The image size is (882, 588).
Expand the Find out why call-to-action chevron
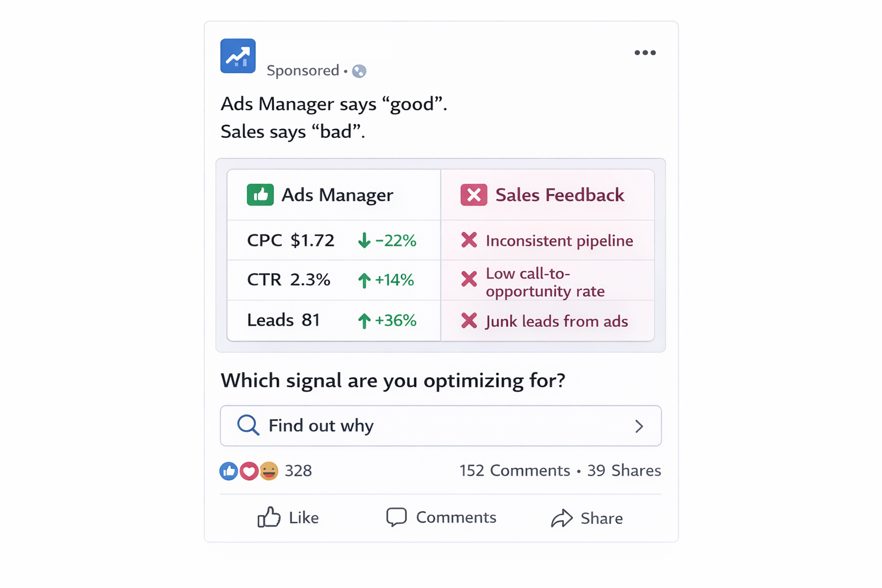[639, 426]
